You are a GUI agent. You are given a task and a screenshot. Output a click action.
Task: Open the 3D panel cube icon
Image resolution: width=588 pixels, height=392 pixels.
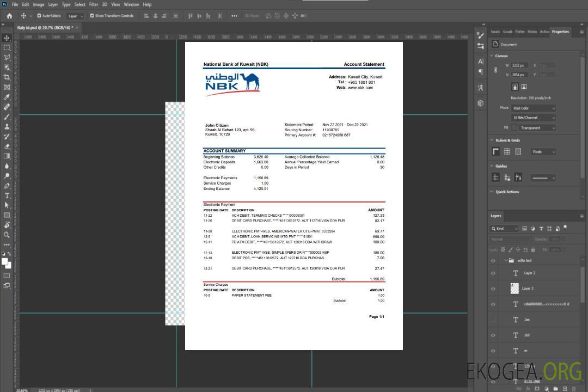coord(481,103)
